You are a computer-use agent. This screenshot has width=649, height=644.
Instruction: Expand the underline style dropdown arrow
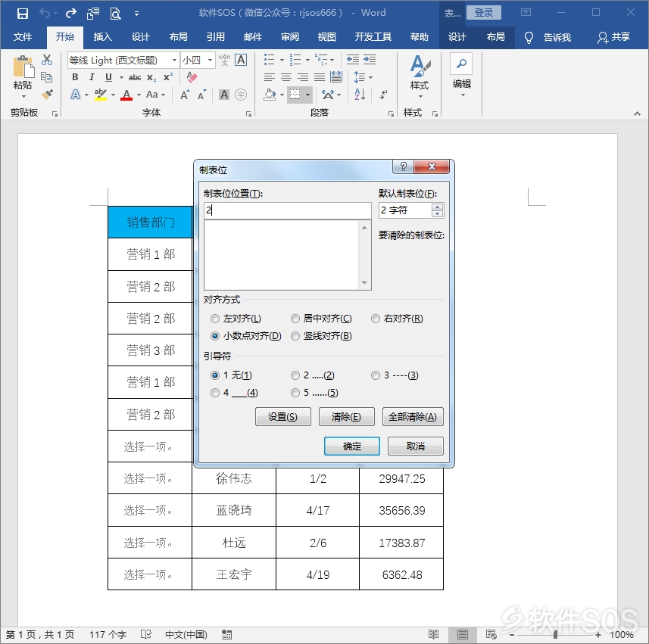point(121,77)
